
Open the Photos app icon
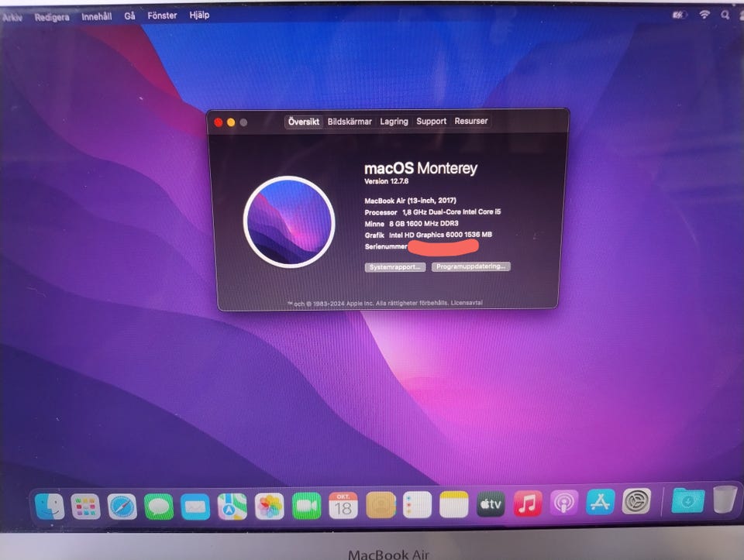(x=269, y=507)
